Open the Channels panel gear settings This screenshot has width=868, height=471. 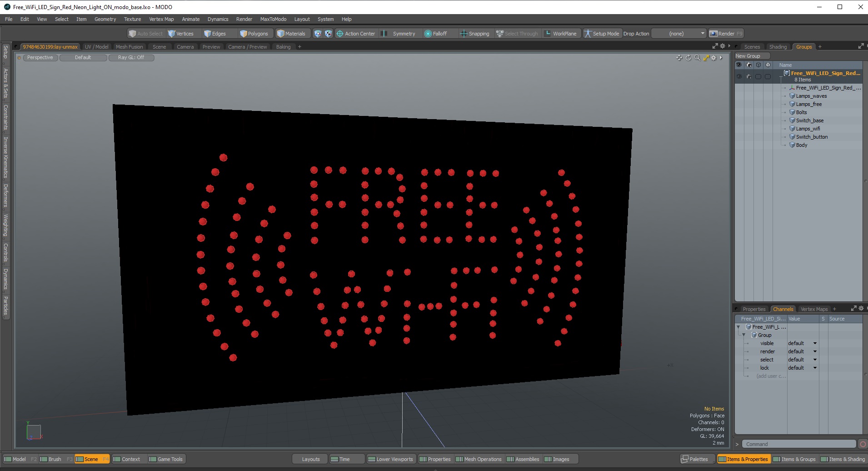pos(861,309)
